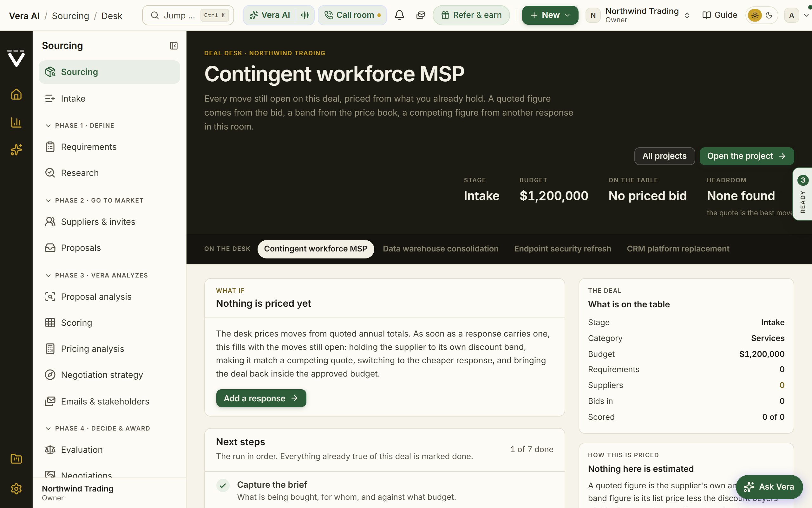
Task: Open the New dropdown button
Action: (x=550, y=15)
